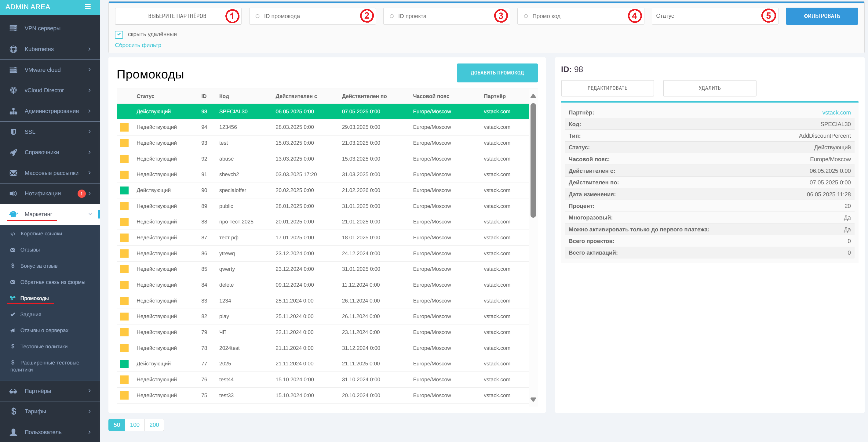Click the Справочники rocket icon
Image resolution: width=868 pixels, height=442 pixels.
coord(13,152)
